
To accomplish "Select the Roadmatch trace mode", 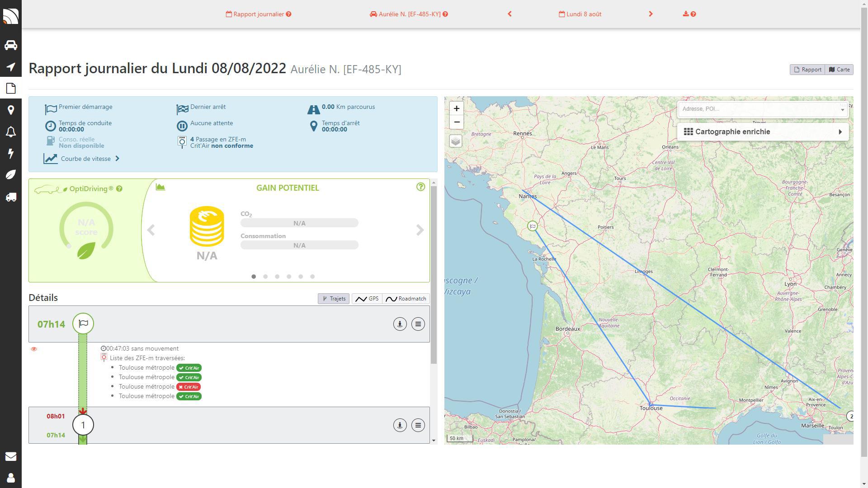I will pos(406,299).
